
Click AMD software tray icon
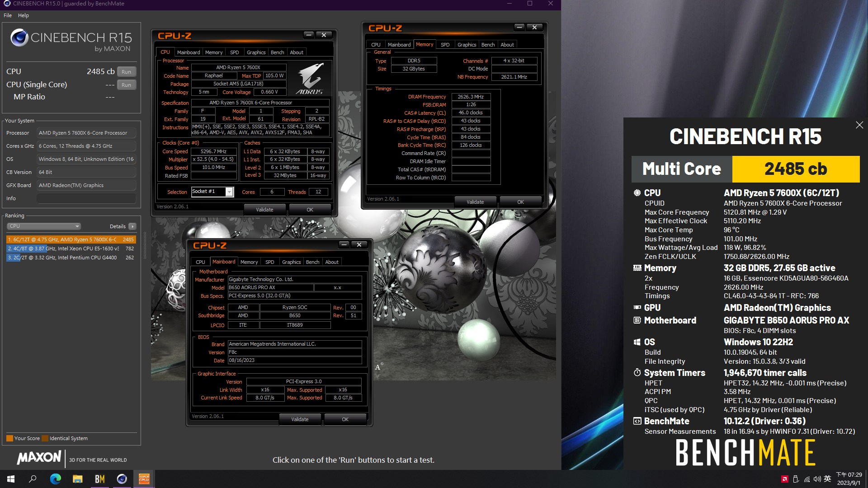pos(785,479)
